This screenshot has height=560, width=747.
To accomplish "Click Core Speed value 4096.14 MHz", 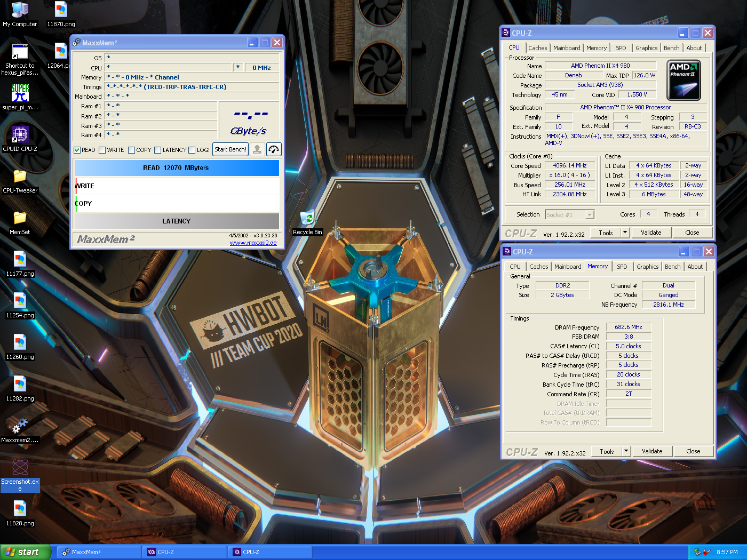I will (x=569, y=165).
